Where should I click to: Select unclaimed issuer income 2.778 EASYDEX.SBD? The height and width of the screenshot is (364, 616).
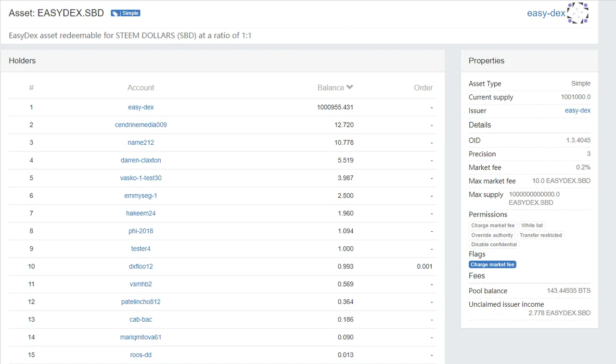559,313
